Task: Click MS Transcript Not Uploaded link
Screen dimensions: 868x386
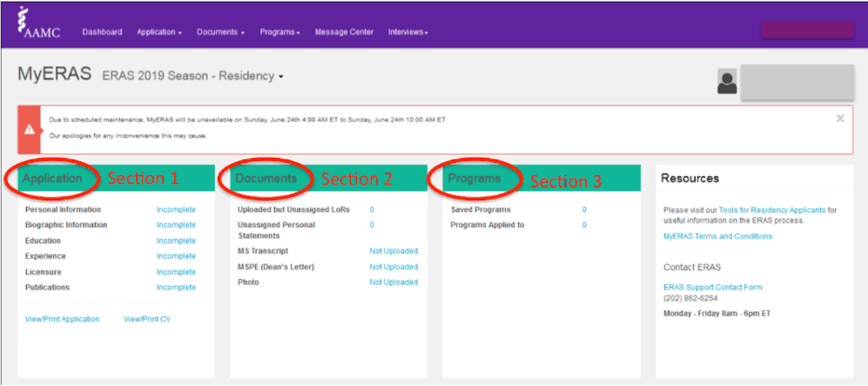Action: 394,252
